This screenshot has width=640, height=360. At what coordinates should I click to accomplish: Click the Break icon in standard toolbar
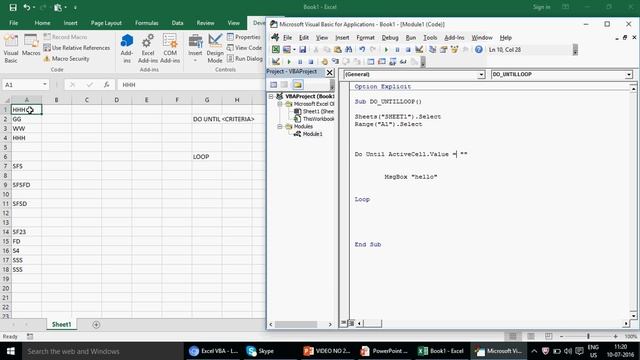tap(397, 49)
